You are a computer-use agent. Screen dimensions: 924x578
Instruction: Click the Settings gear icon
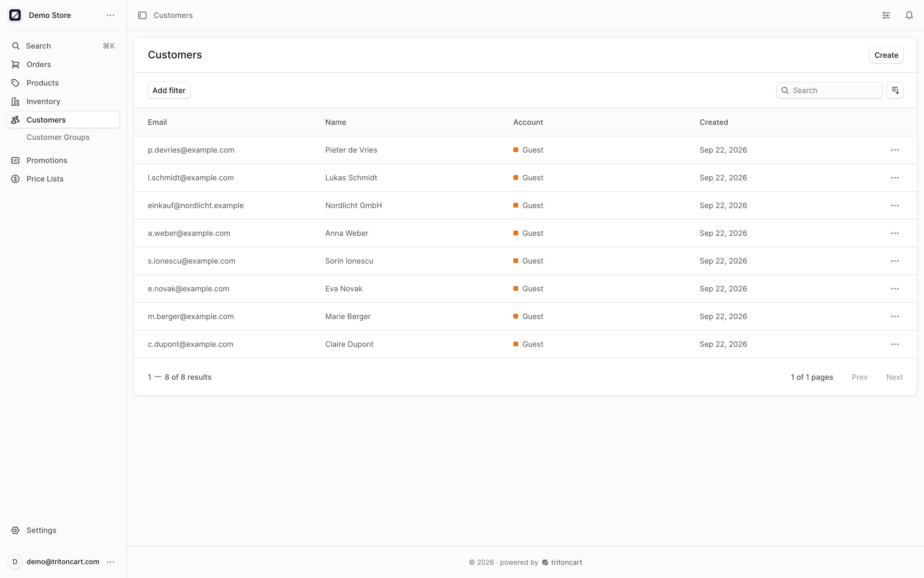pyautogui.click(x=15, y=530)
